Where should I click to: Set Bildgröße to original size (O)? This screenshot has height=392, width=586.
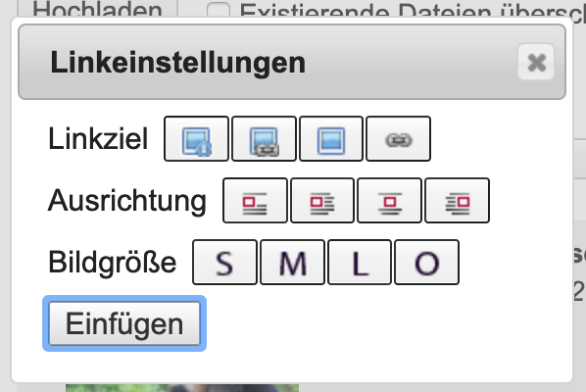click(x=427, y=263)
